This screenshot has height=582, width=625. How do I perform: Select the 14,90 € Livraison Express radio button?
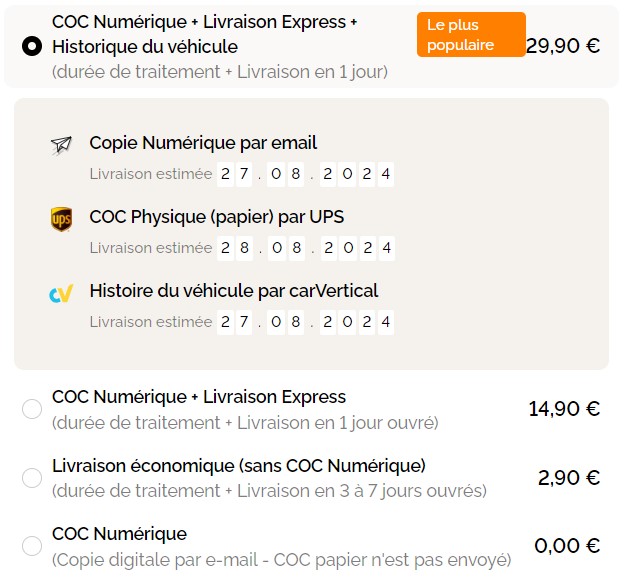pos(32,409)
